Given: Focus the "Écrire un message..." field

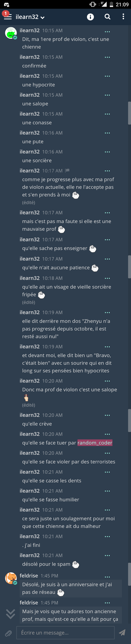Looking at the screenshot, I should 65,633.
